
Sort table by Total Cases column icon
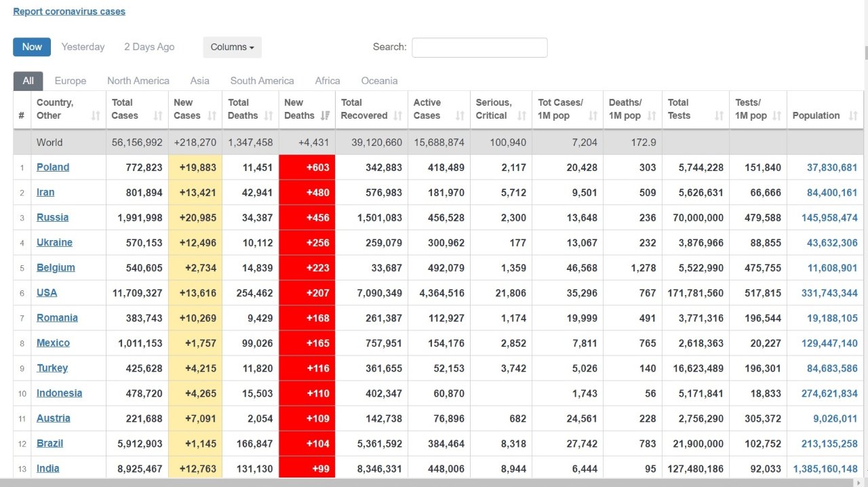pyautogui.click(x=158, y=116)
